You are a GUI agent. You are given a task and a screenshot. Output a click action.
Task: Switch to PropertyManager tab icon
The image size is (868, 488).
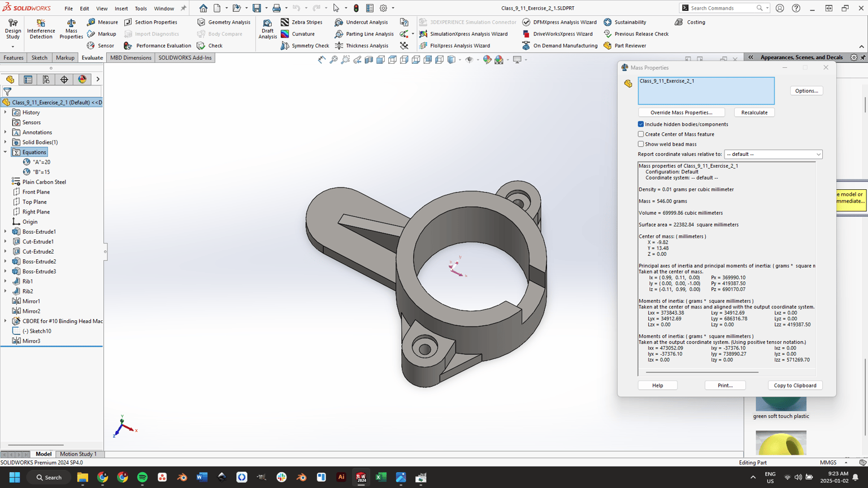click(x=28, y=80)
